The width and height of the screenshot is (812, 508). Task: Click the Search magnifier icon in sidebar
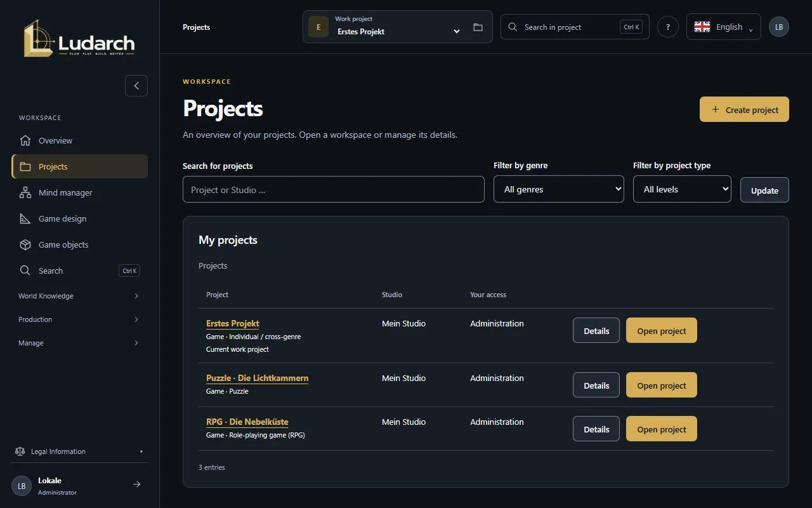tap(25, 271)
